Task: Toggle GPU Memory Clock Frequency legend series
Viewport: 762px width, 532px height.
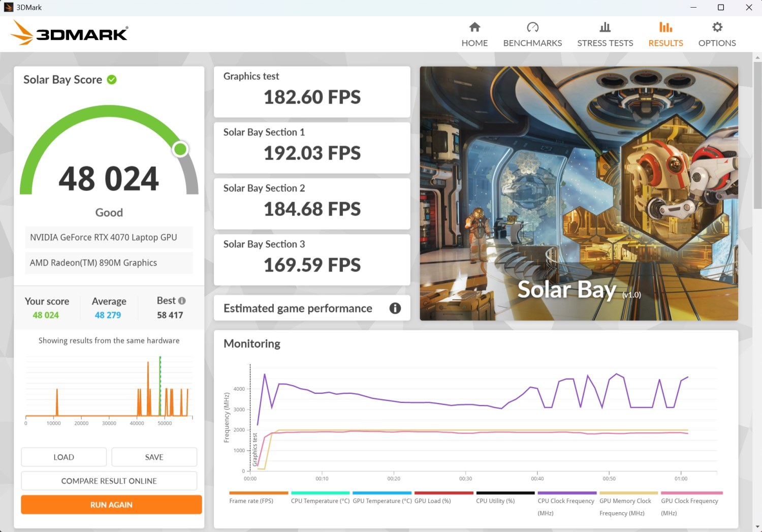Action: point(628,504)
